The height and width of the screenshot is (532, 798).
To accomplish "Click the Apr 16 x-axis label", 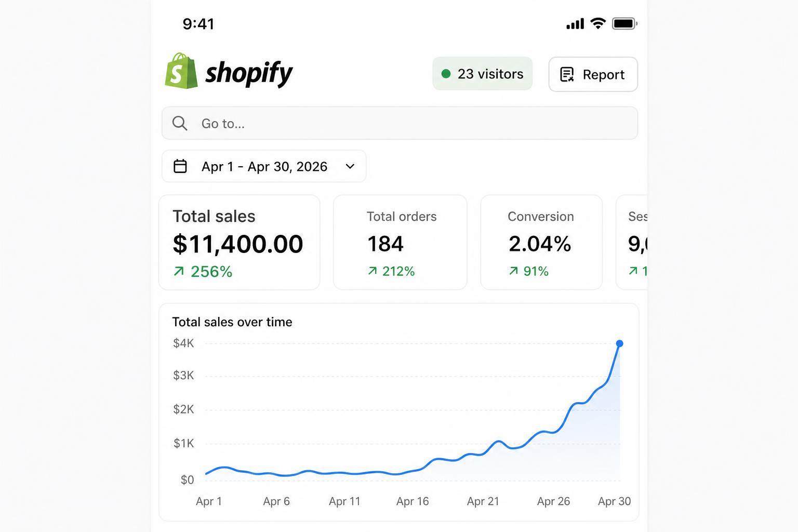I will pyautogui.click(x=413, y=501).
